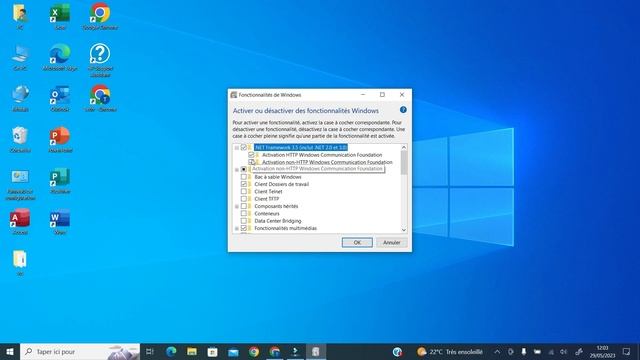
Task: Show hidden system tray icons chevron
Action: tap(497, 351)
